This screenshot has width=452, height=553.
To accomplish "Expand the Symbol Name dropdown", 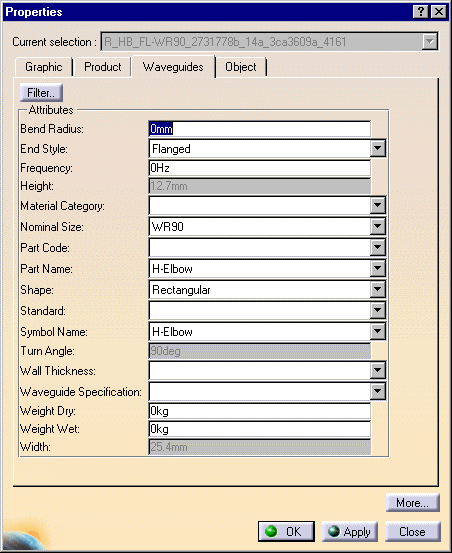I will [378, 332].
